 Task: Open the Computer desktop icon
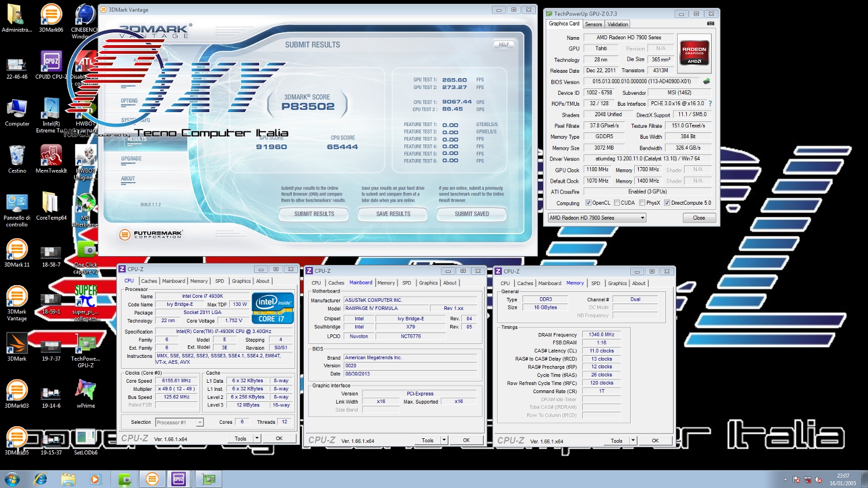17,112
